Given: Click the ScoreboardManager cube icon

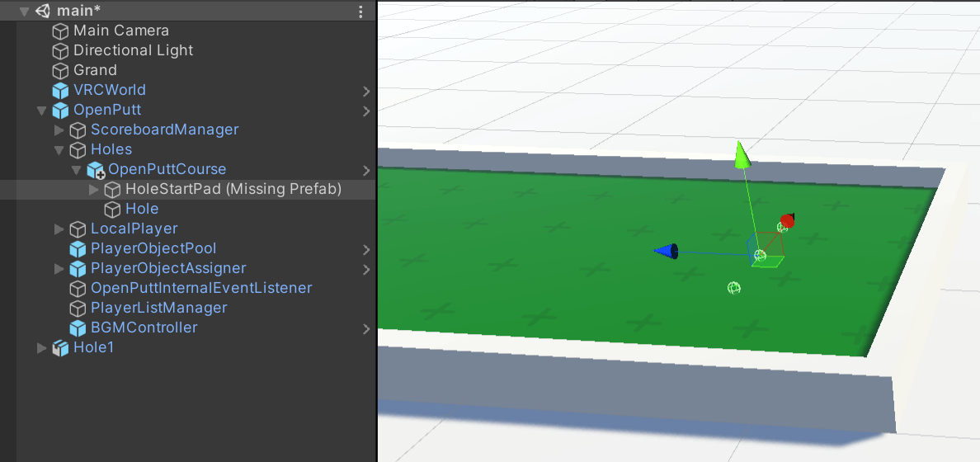Looking at the screenshot, I should click(x=78, y=130).
